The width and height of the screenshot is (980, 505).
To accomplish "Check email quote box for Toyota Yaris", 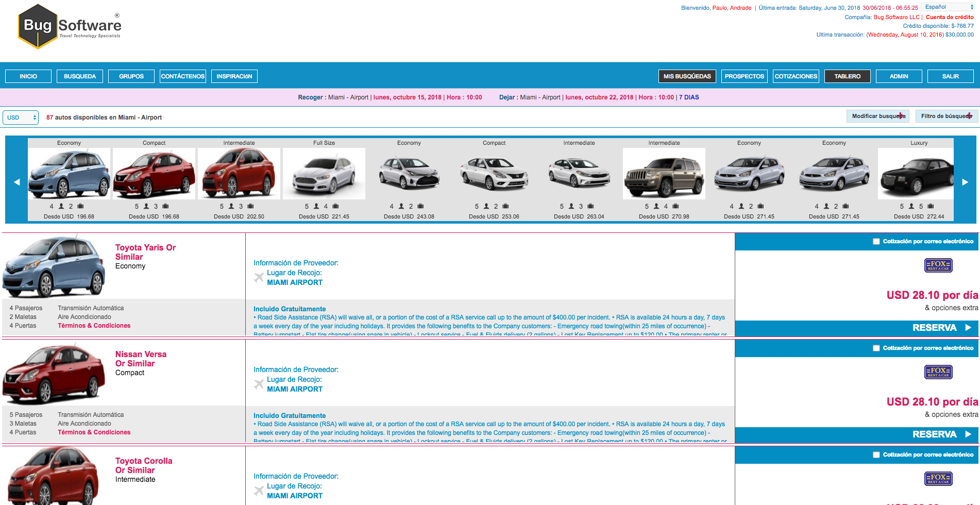I will (x=876, y=242).
